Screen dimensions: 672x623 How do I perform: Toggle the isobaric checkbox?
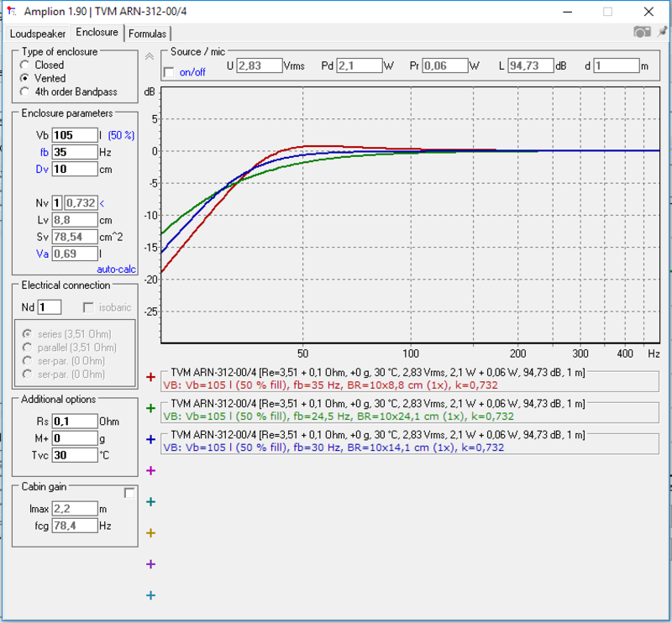[88, 307]
